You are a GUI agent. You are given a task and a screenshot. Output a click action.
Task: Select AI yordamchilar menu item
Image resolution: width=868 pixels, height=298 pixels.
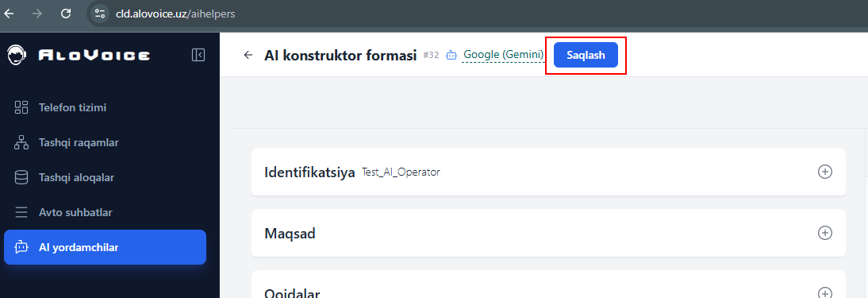click(x=106, y=247)
